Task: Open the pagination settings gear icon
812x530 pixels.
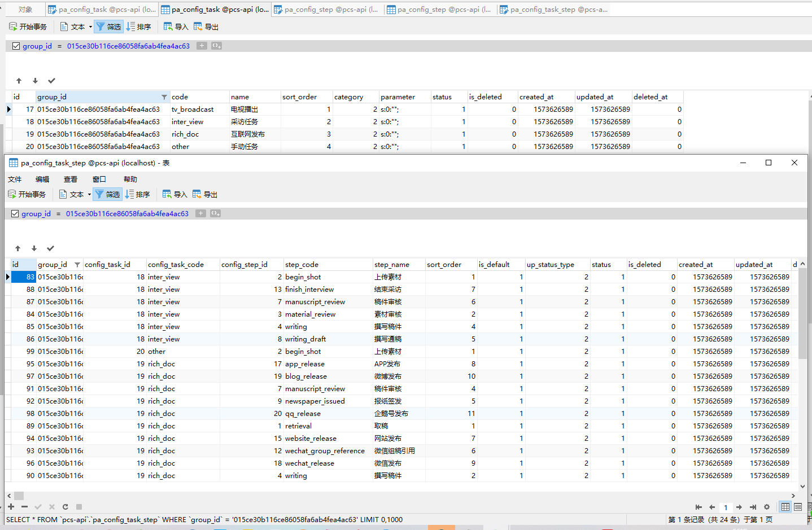Action: point(766,507)
